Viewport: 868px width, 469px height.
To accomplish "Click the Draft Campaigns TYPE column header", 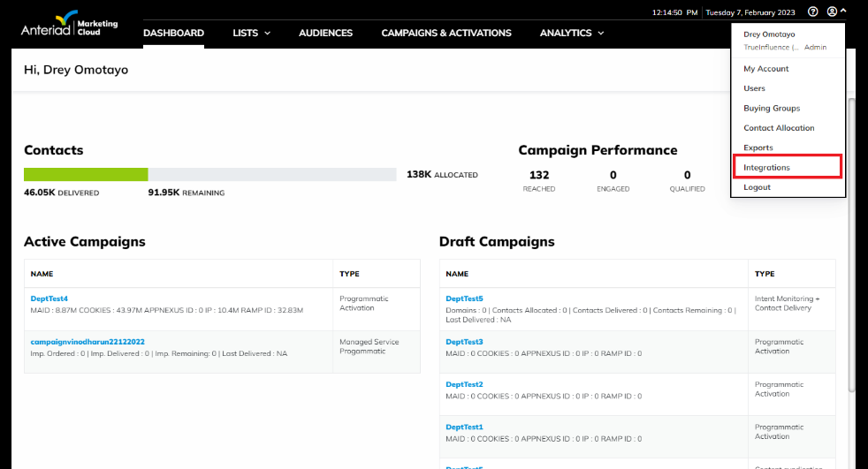I will click(x=765, y=274).
